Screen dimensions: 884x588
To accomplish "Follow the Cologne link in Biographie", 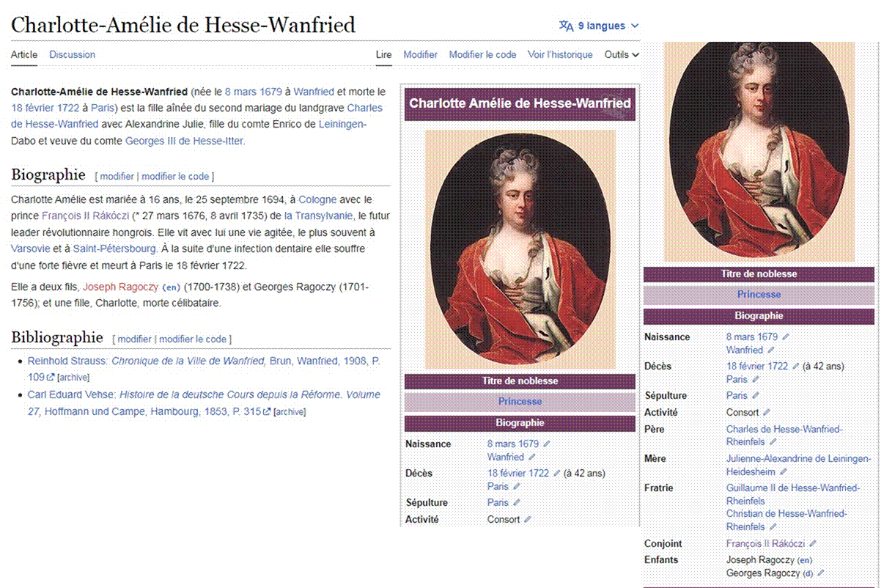I will 318,199.
